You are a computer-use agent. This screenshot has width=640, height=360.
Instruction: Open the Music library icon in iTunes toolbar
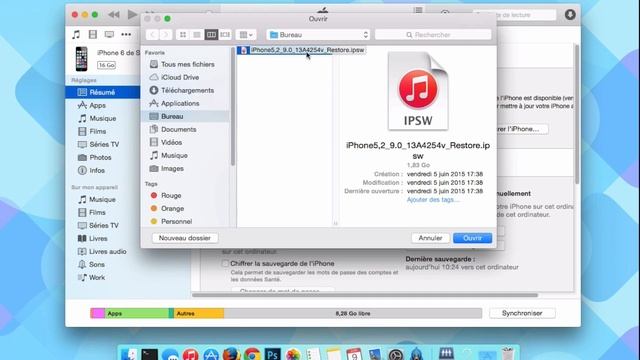click(x=76, y=35)
